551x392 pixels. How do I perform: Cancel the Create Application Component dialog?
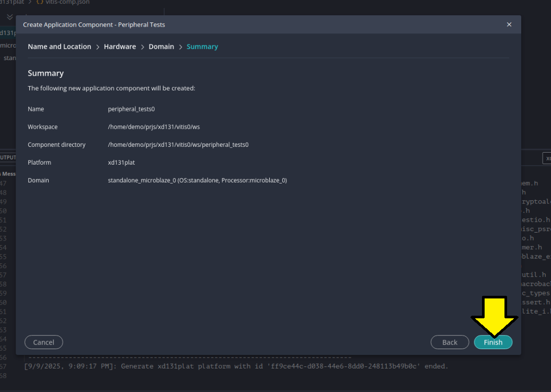click(x=43, y=342)
